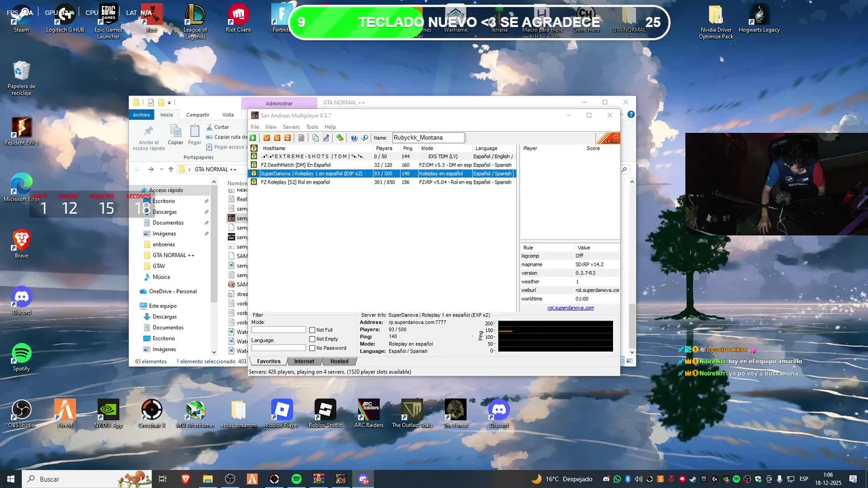Click the Task View taskbar button
The height and width of the screenshot is (488, 868).
pos(163,479)
